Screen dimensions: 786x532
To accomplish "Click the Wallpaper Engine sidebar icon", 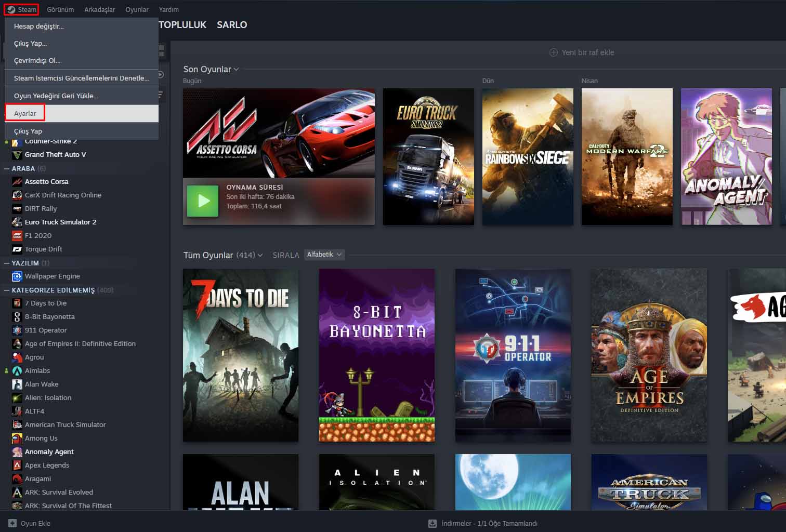I will coord(17,276).
